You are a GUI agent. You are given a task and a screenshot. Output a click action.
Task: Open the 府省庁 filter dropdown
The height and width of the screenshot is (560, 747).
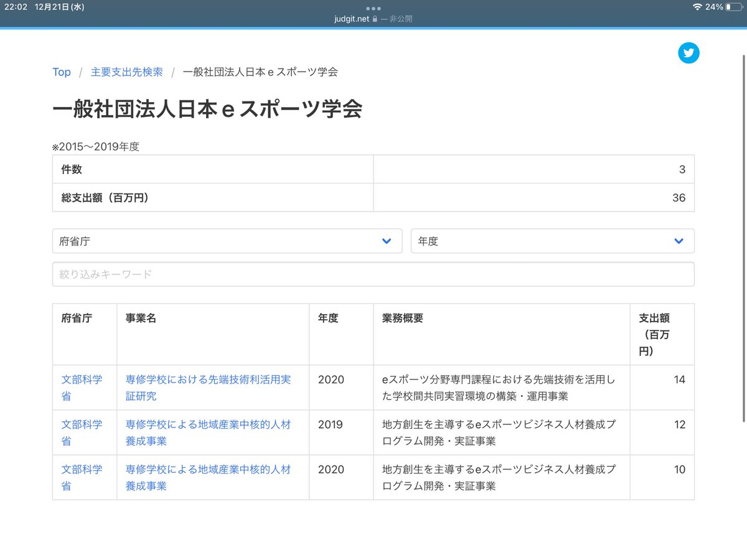click(x=227, y=241)
